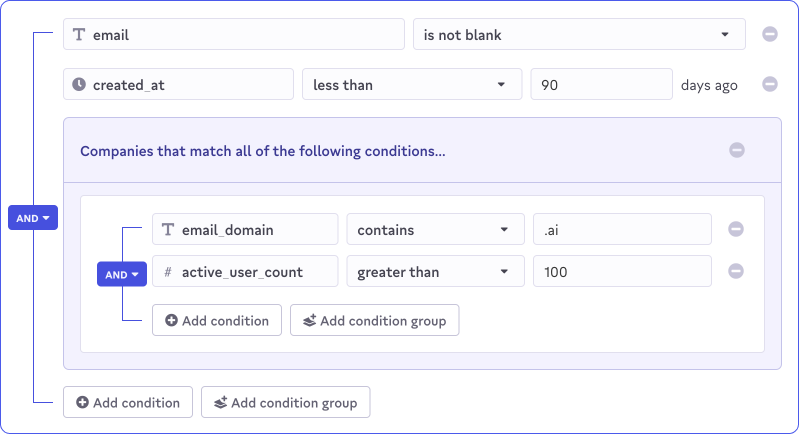The image size is (799, 434).
Task: Open the 'contains' operator dropdown
Action: (x=434, y=230)
